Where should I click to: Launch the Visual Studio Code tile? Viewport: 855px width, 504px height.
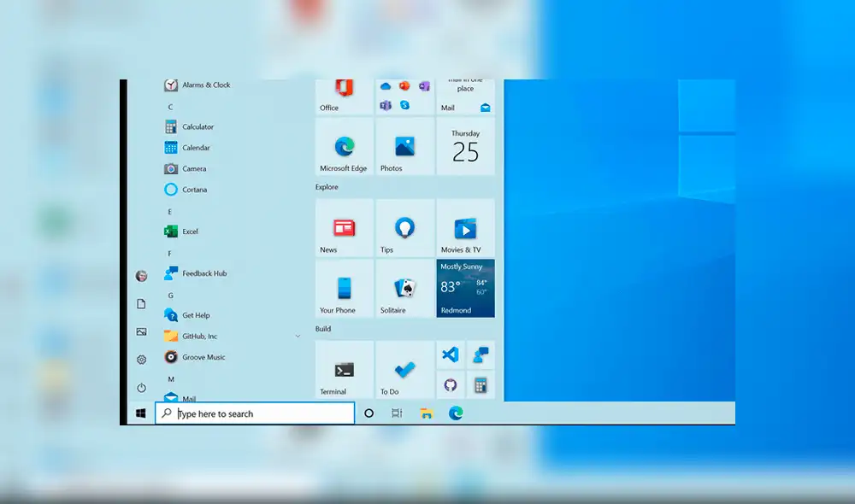click(451, 354)
